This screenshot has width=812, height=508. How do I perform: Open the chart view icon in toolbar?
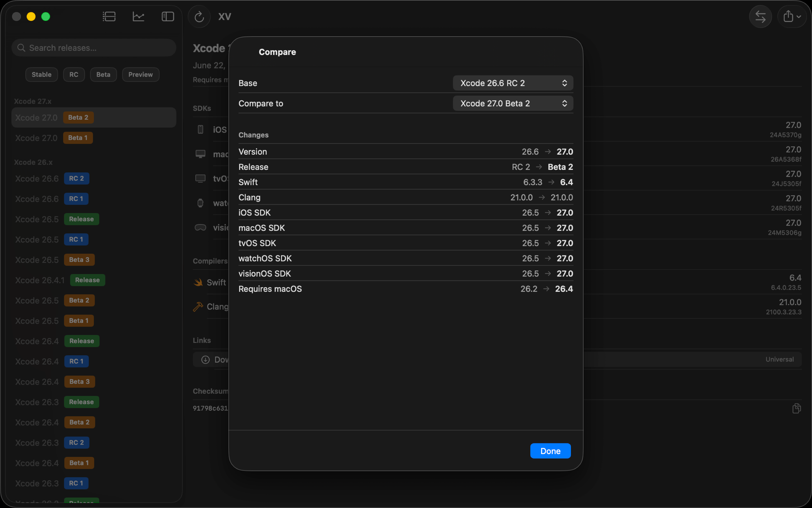[138, 16]
